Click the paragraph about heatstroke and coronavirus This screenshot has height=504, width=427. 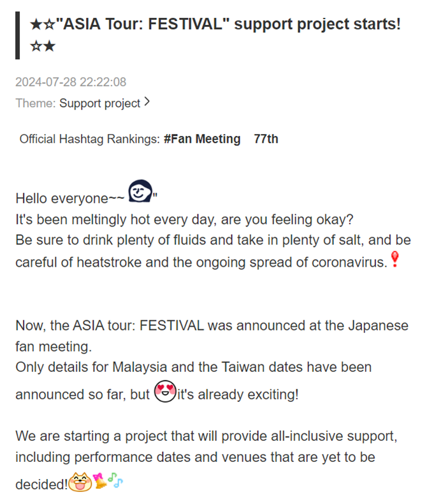coord(213,251)
